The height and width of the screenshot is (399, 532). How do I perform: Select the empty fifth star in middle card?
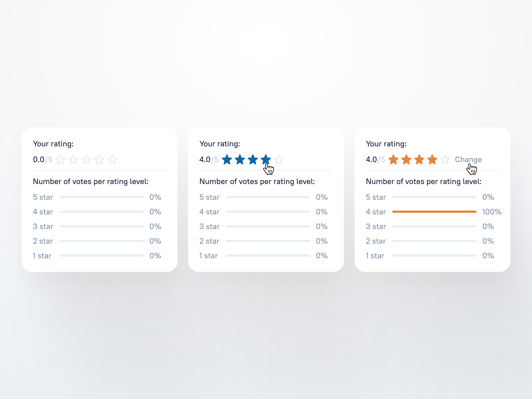(x=279, y=160)
